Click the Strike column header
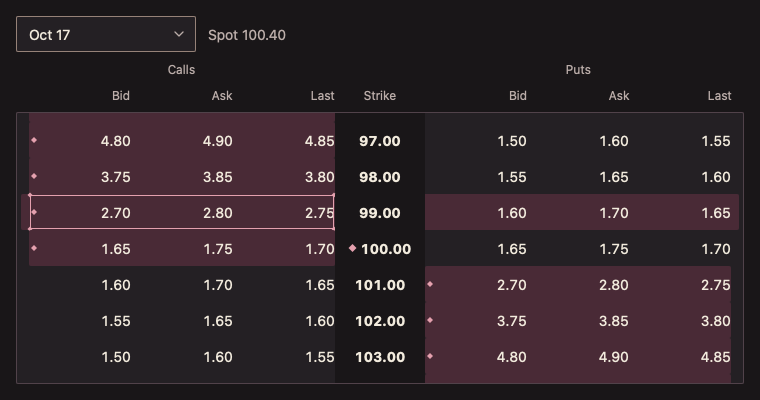The image size is (760, 400). pos(380,96)
